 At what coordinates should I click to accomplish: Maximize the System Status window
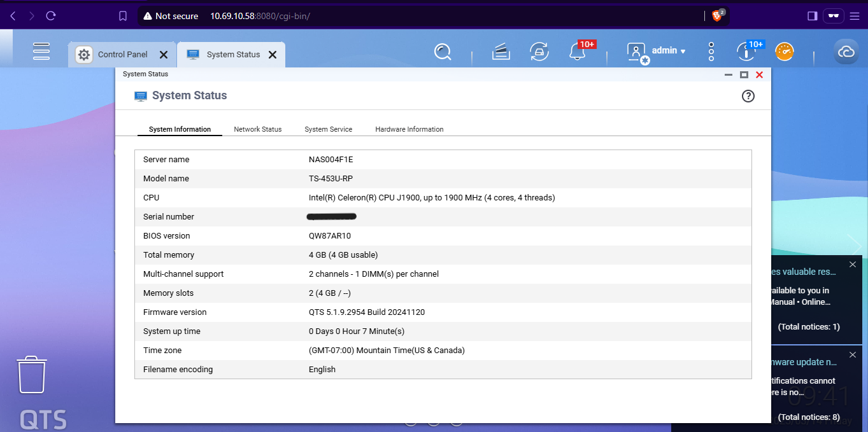coord(744,74)
